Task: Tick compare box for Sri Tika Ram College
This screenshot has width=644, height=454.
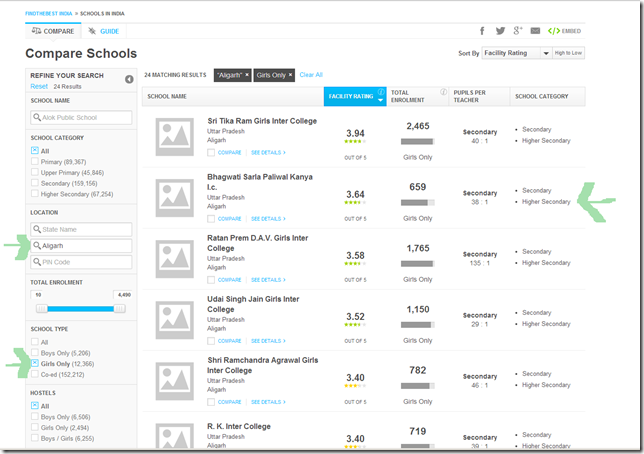Action: click(x=211, y=152)
